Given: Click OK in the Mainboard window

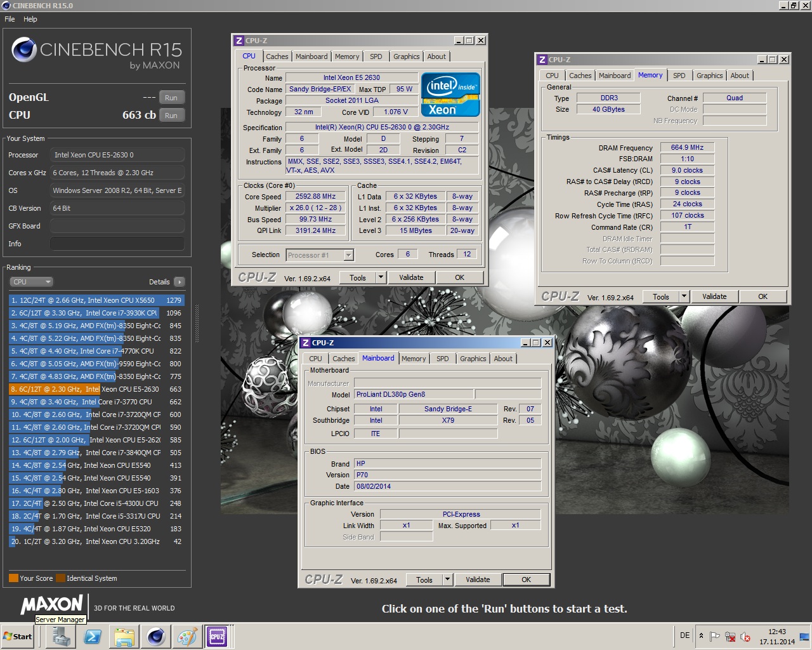Looking at the screenshot, I should point(526,580).
